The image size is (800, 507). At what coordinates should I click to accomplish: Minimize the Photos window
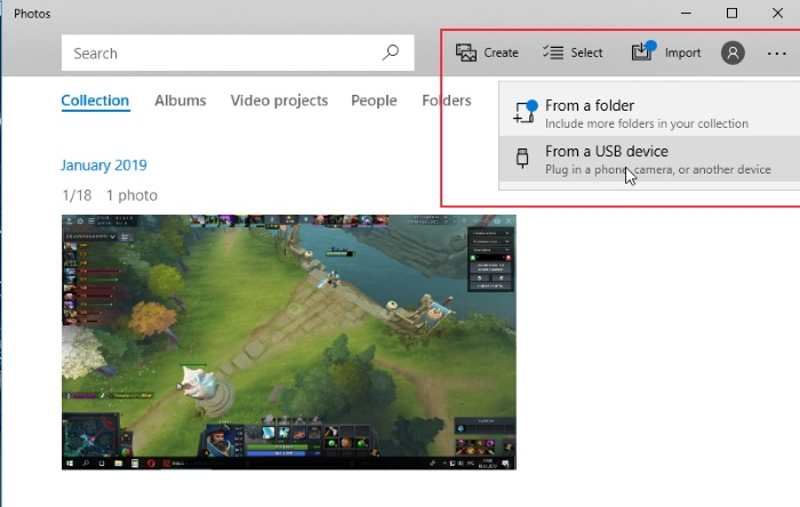click(686, 13)
